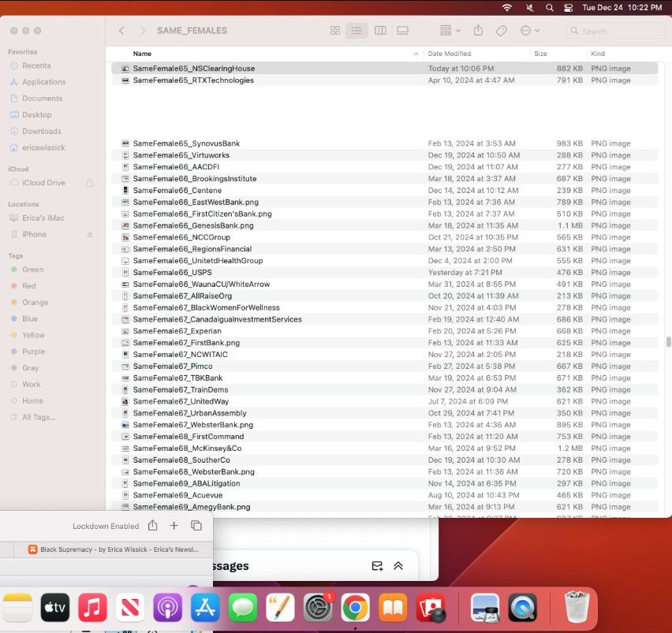Expand messages panel with double chevron
Screen dimensions: 672x633
tap(398, 566)
